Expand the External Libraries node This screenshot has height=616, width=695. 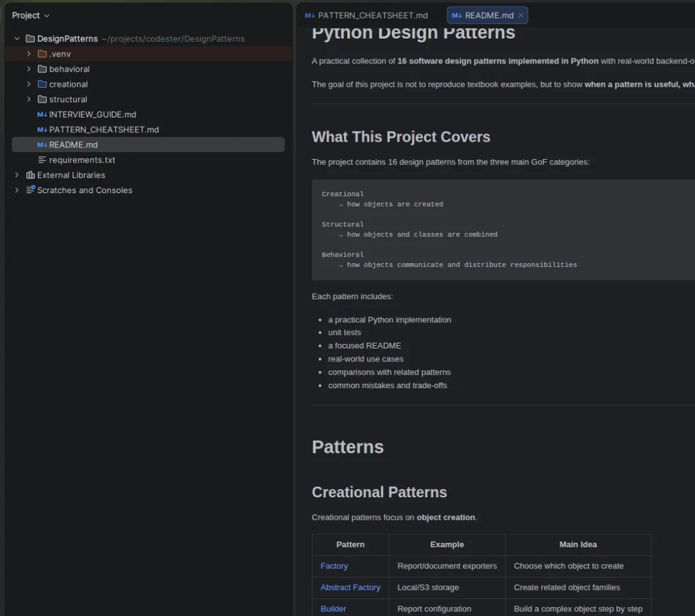[17, 175]
